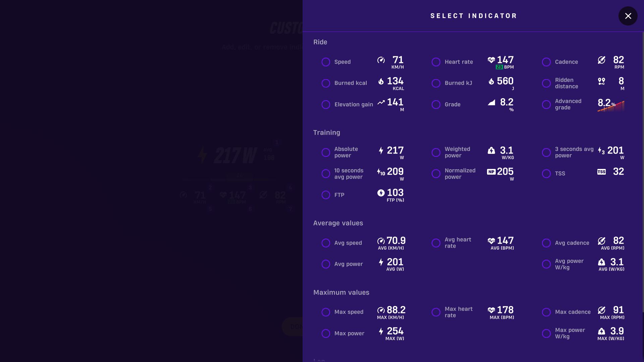Click the Advanced grade gradient chart
The image size is (644, 362).
[611, 105]
